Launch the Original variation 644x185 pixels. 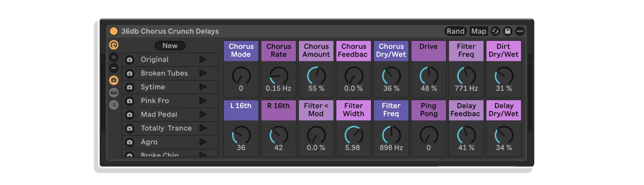click(203, 59)
